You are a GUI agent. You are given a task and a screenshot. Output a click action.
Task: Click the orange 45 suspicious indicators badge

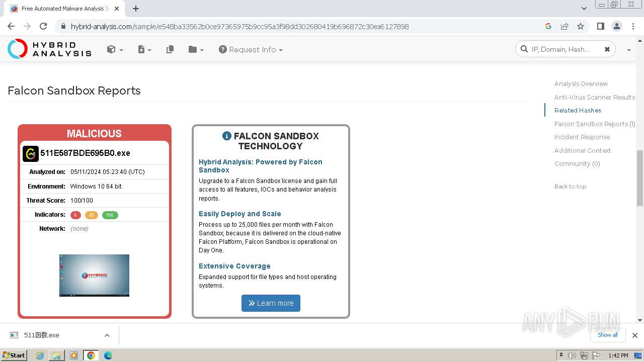click(91, 215)
